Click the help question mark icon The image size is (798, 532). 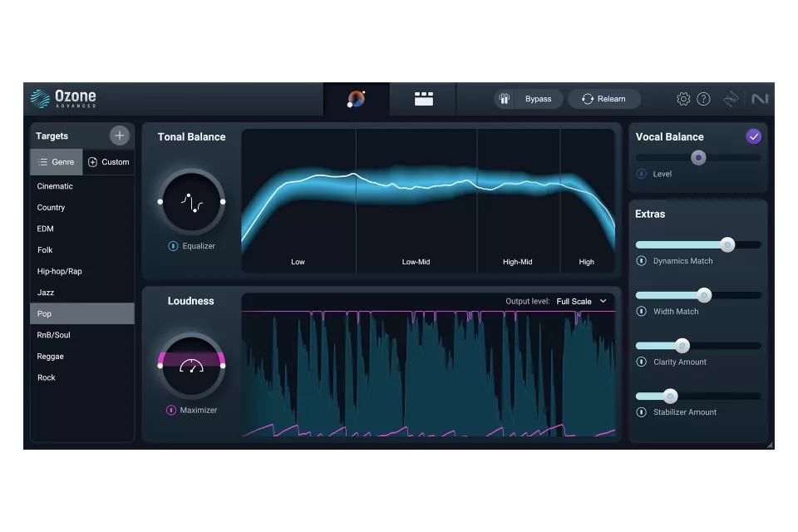pos(704,99)
